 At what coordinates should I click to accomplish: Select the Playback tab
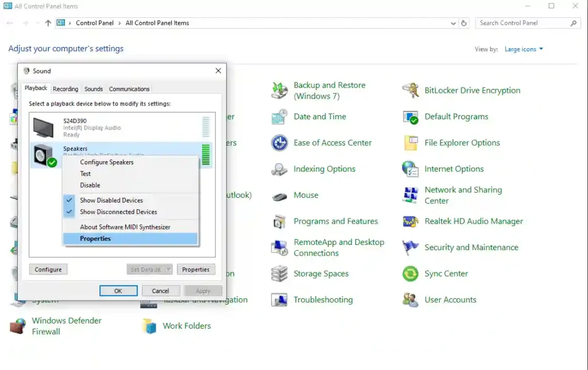(x=36, y=88)
